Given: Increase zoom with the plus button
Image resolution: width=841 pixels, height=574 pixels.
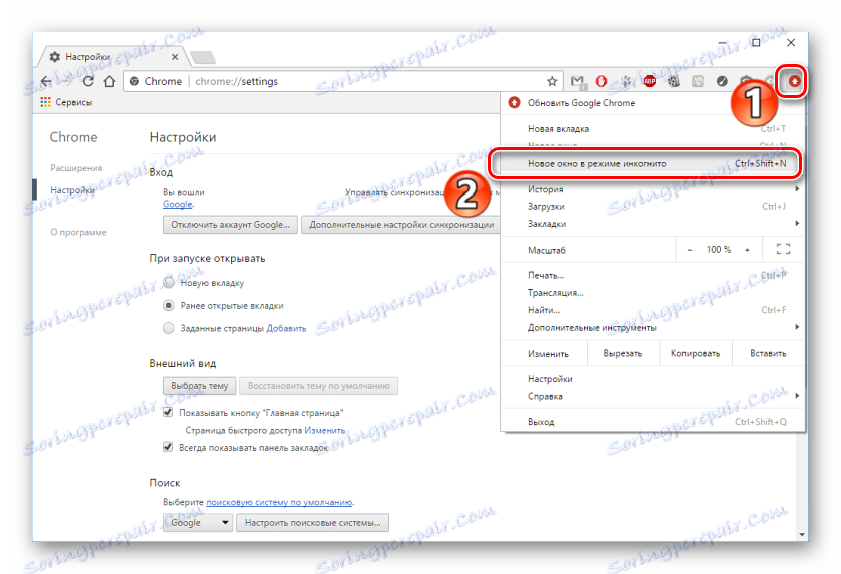Looking at the screenshot, I should point(747,250).
